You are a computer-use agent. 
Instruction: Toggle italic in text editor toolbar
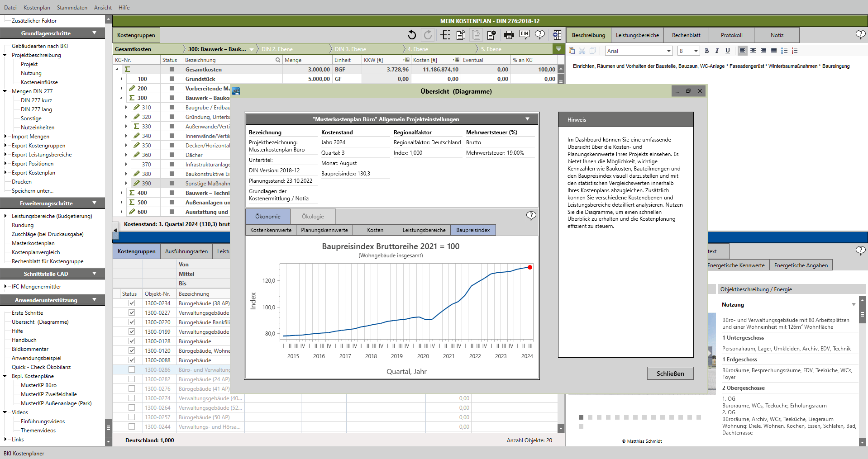point(717,51)
